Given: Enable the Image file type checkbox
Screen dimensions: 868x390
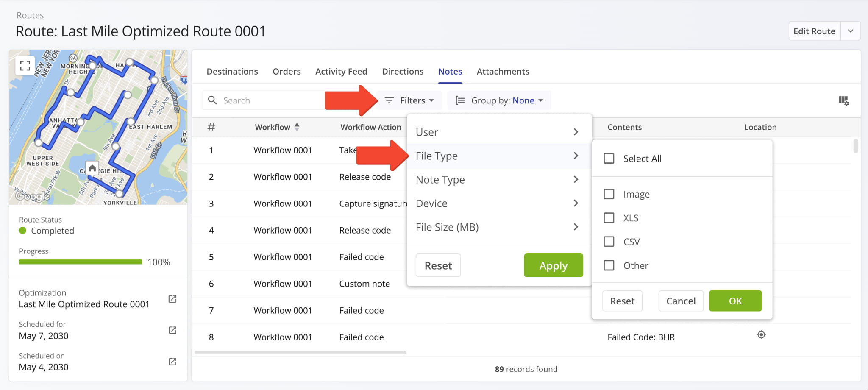Looking at the screenshot, I should pos(609,194).
